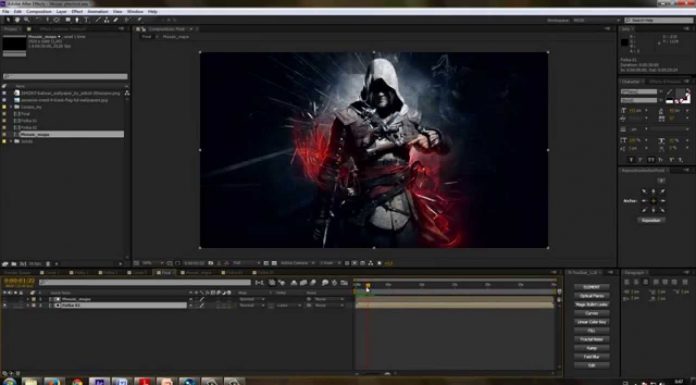Click the center align text icon in Paragraph
The image size is (696, 385).
click(637, 282)
